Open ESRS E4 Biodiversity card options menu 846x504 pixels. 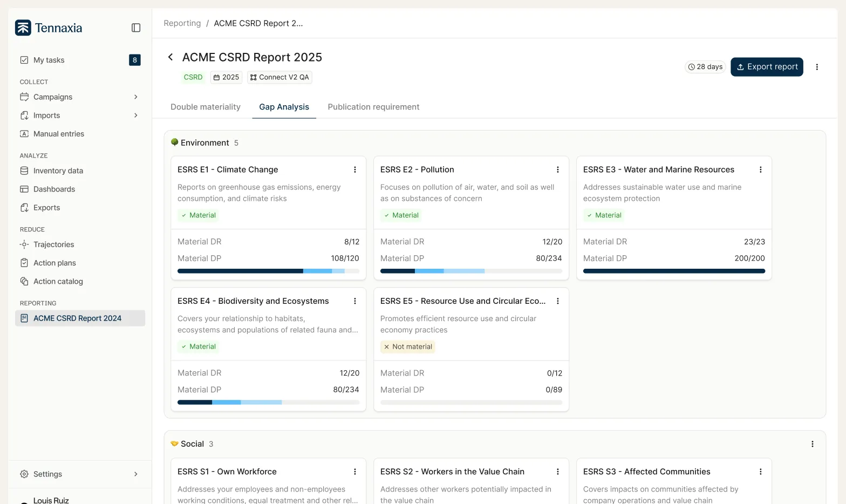(x=354, y=301)
